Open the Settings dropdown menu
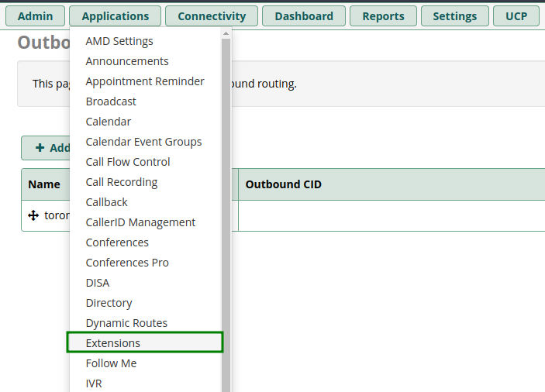 (454, 16)
